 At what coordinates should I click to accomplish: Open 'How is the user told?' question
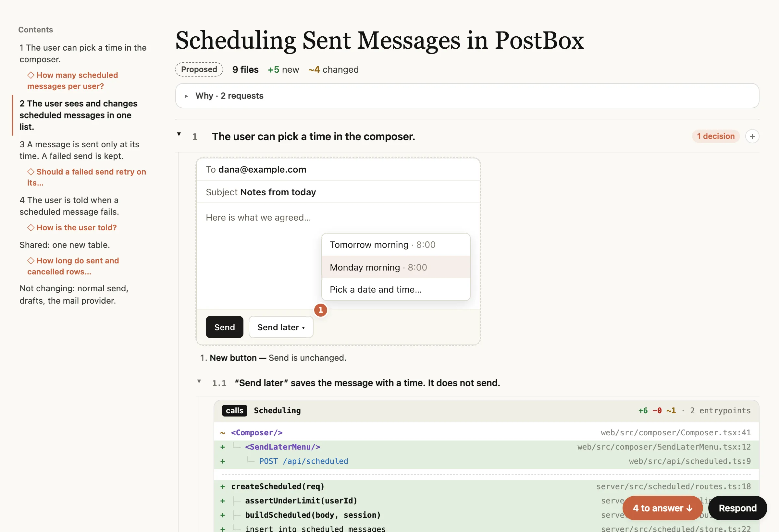pyautogui.click(x=72, y=227)
